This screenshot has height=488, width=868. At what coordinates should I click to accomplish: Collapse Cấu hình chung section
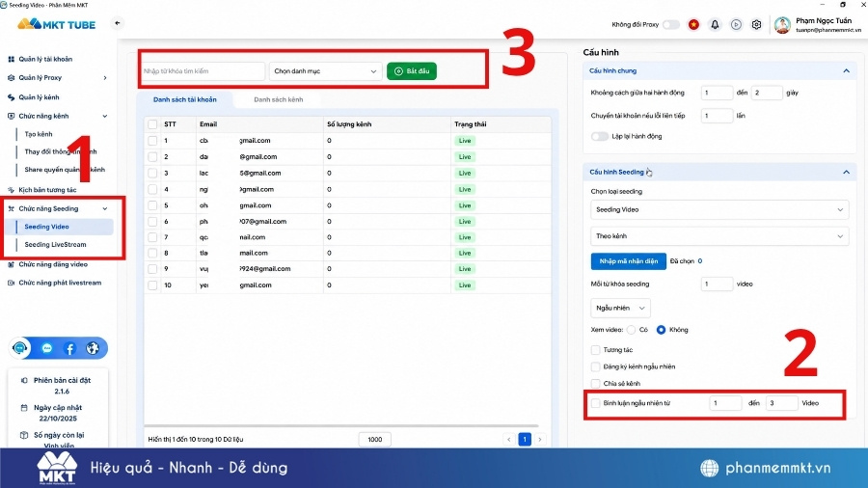846,70
